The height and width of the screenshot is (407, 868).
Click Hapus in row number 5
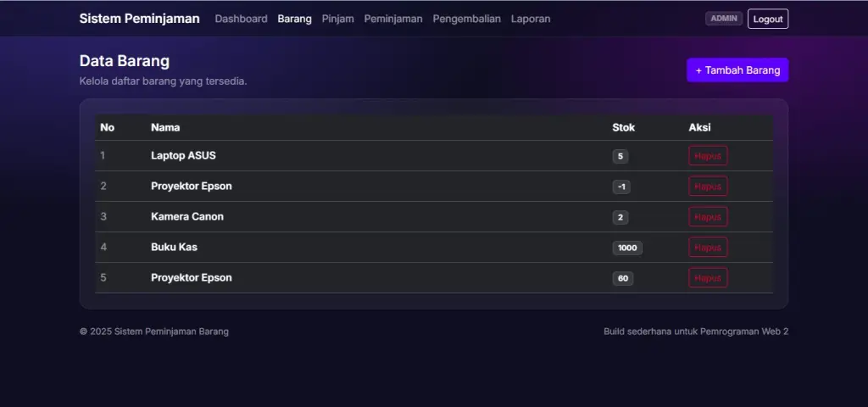tap(707, 278)
